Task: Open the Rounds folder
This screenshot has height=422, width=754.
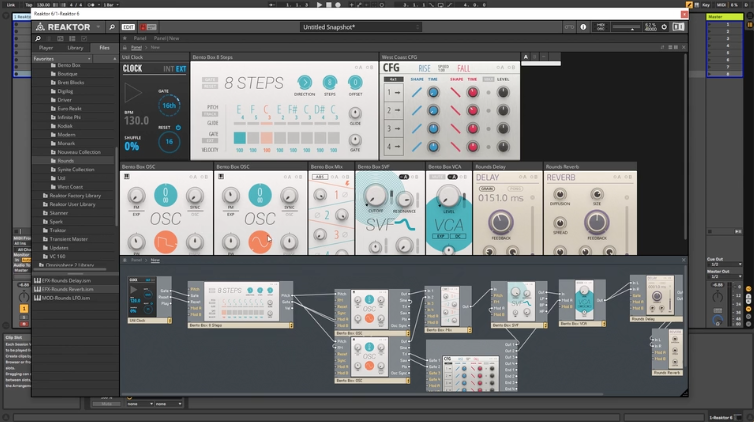Action: pyautogui.click(x=65, y=161)
